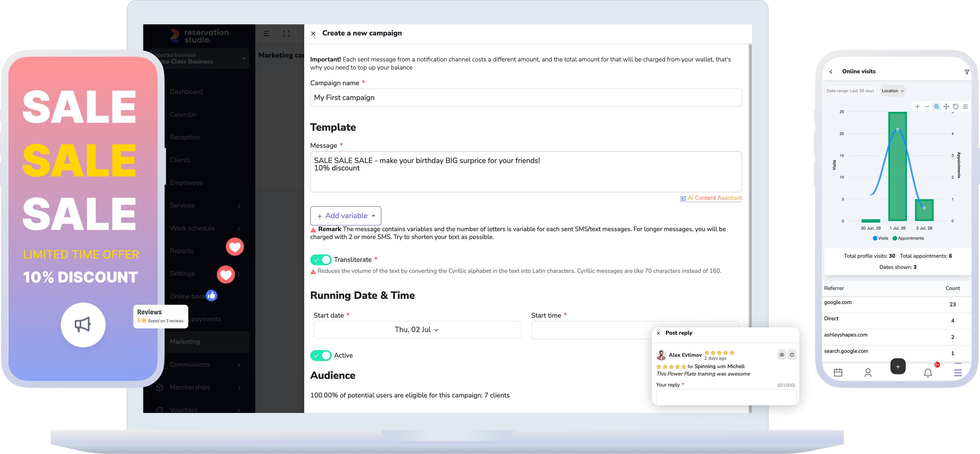Select the chart selection zoom tool

(936, 107)
